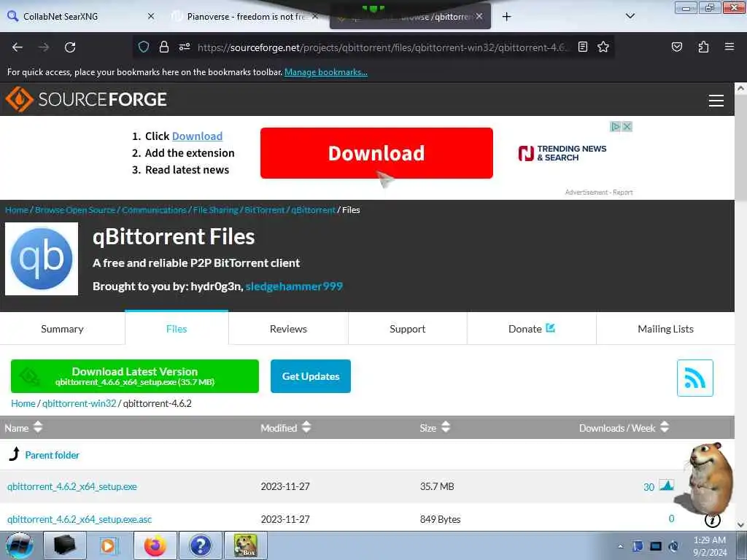The image size is (747, 560).
Task: Click the AdChoices triangle icon
Action: [616, 127]
